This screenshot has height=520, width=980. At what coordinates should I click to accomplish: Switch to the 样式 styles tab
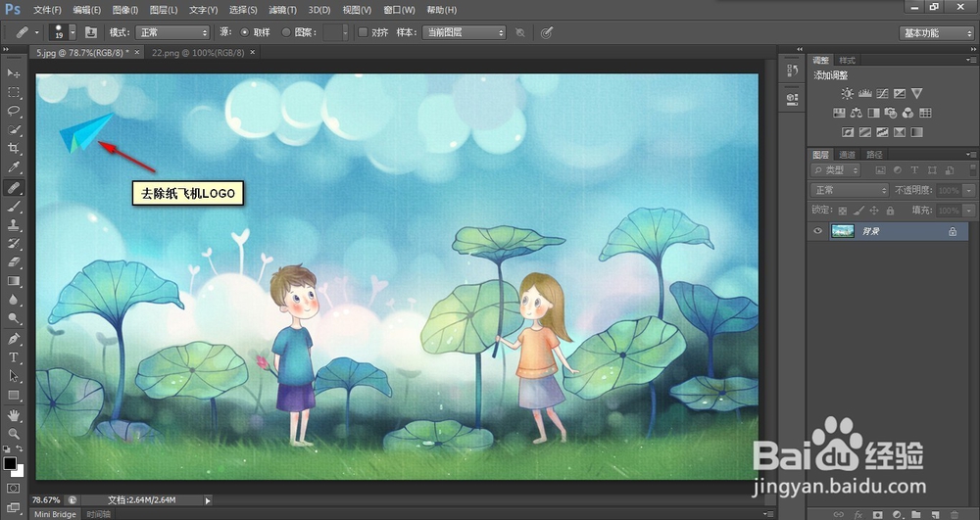click(x=847, y=61)
